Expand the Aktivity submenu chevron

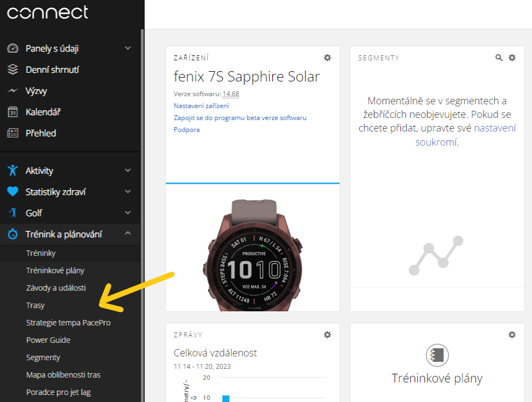coord(128,170)
